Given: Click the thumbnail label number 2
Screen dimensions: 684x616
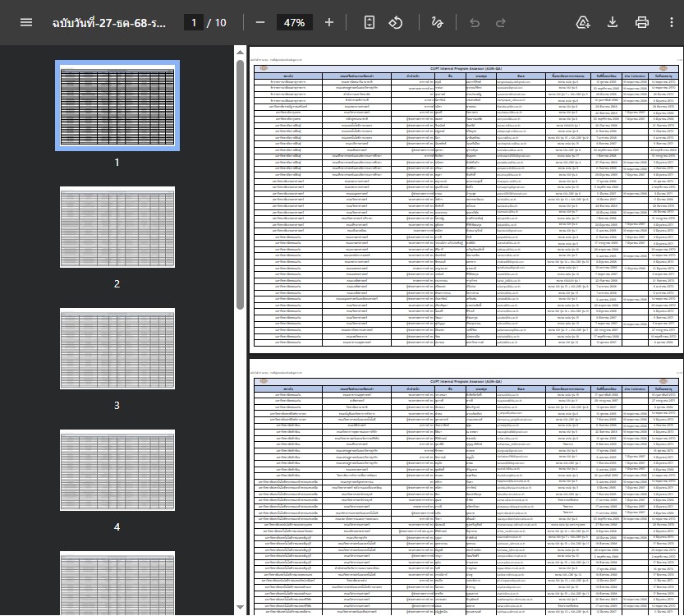Looking at the screenshot, I should point(117,284).
